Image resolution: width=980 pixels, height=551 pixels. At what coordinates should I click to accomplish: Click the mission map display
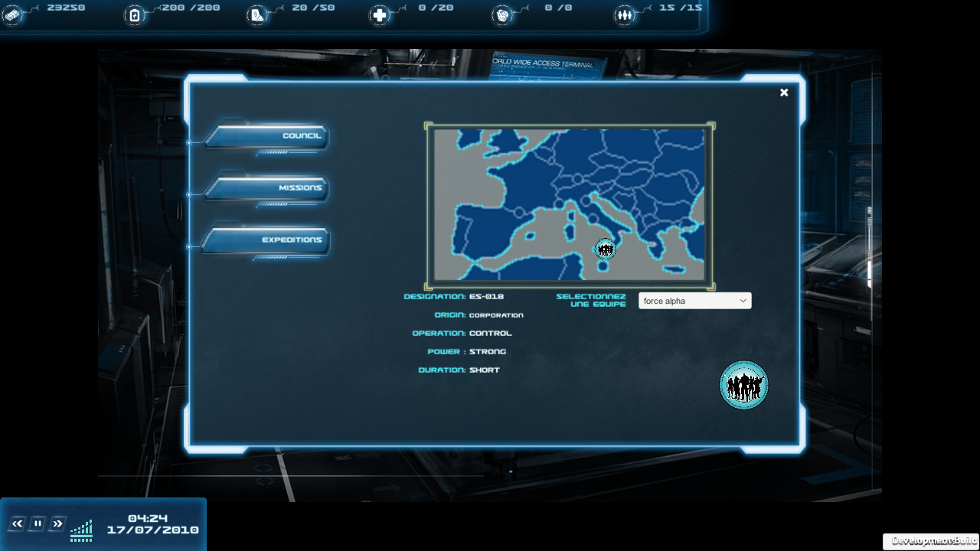(570, 205)
